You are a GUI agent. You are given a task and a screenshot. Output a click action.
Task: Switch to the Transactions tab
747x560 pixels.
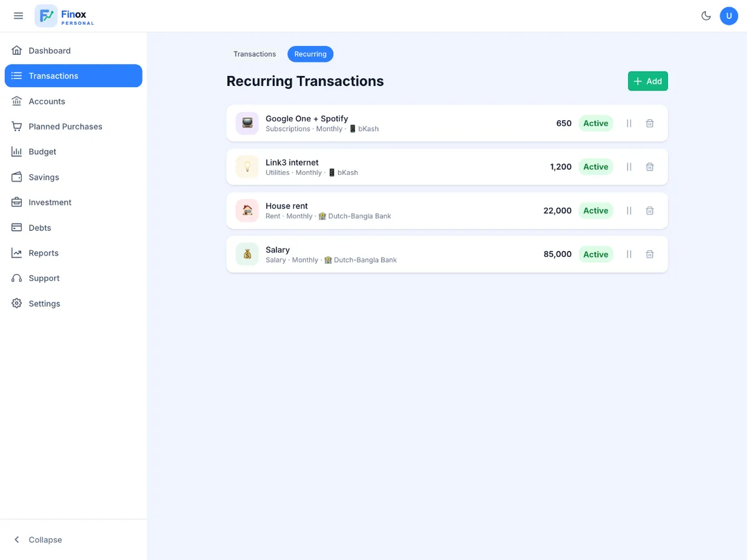(255, 54)
